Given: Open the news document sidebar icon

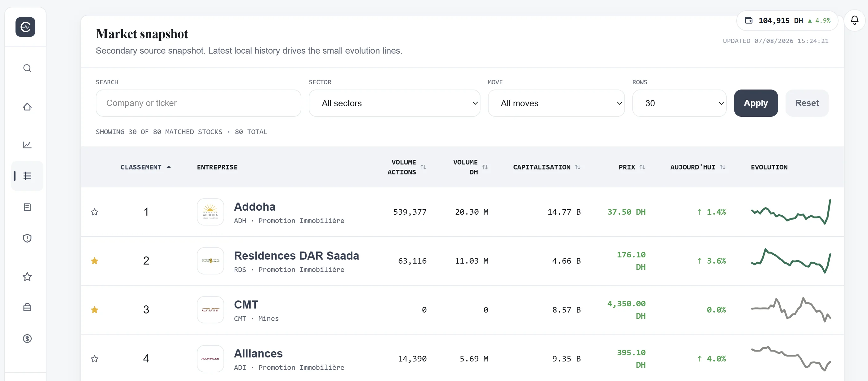Looking at the screenshot, I should tap(27, 207).
